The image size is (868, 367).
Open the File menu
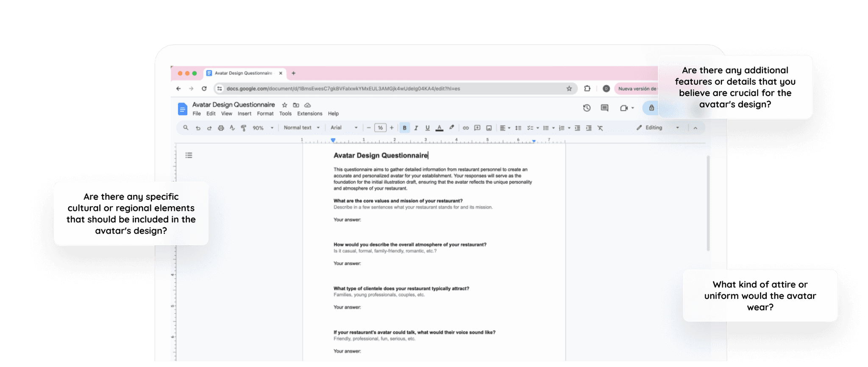click(x=197, y=113)
